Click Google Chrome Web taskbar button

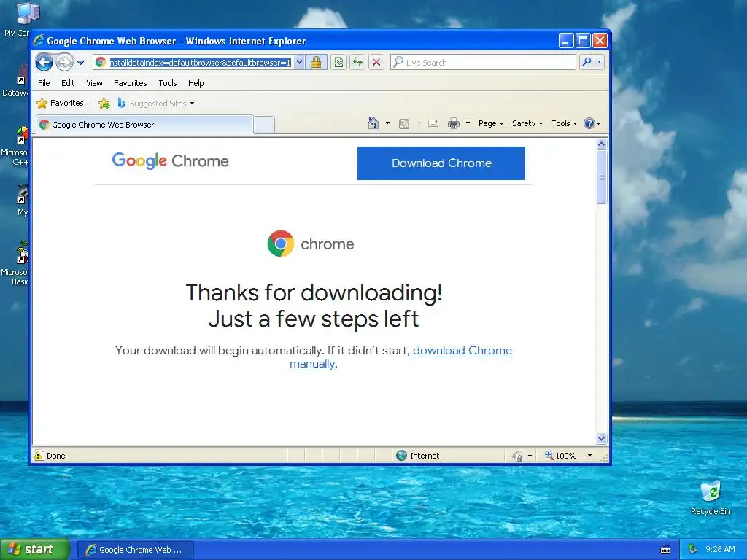pyautogui.click(x=136, y=550)
